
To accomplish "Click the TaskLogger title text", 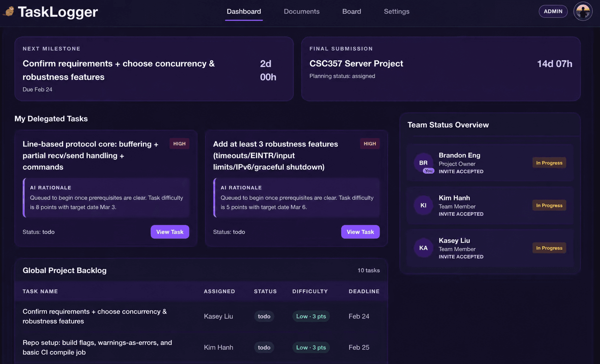I will [x=58, y=12].
